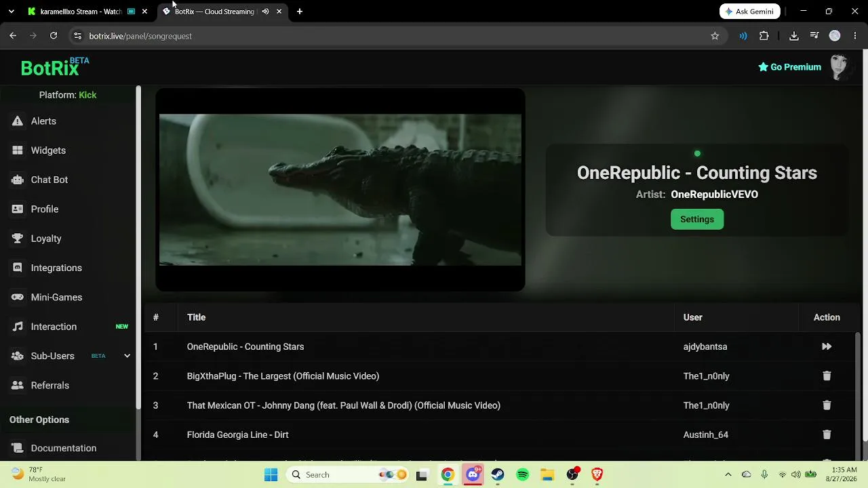
Task: Open the browser Downloads icon
Action: [x=794, y=36]
